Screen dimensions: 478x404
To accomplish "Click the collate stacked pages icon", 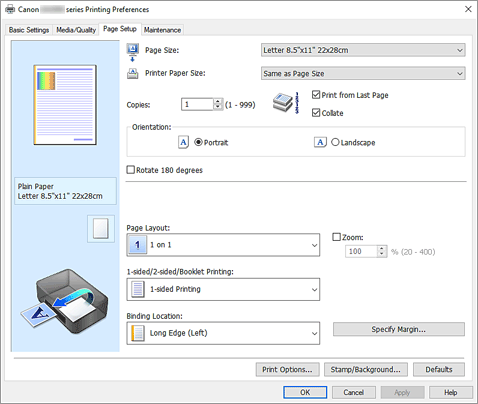I will (286, 103).
